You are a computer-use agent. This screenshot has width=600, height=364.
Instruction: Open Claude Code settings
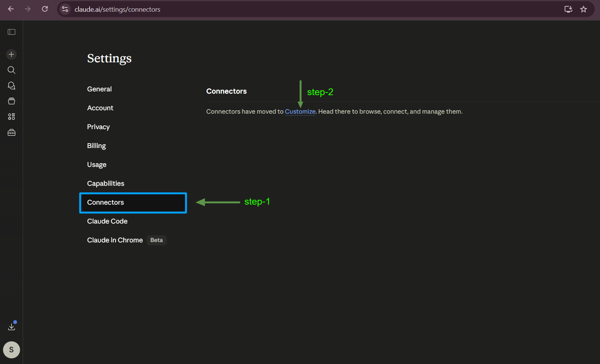point(107,221)
